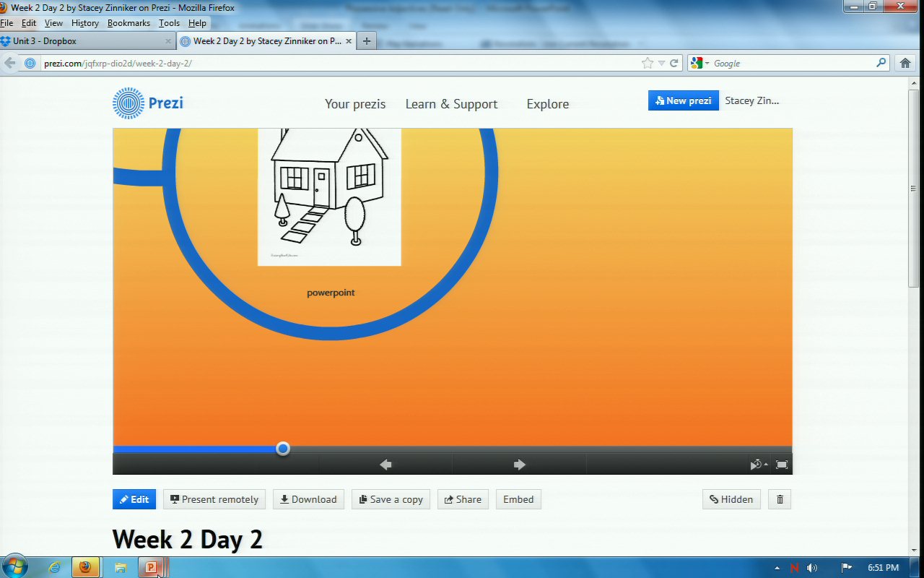Click the Edit prezi button
This screenshot has height=578, width=924.
134,499
